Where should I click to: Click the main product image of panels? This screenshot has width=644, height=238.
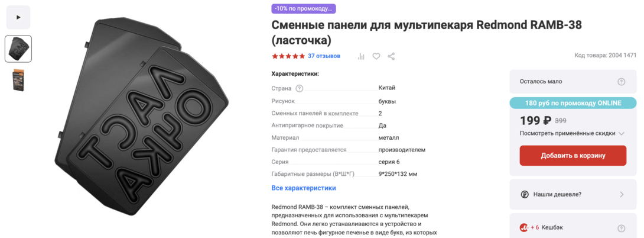click(142, 109)
